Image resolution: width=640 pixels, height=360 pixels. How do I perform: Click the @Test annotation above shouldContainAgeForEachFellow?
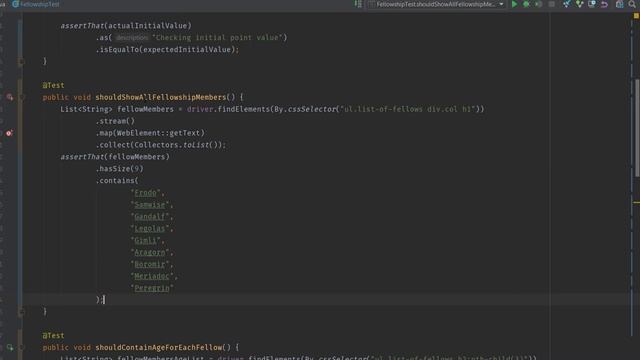(x=53, y=336)
